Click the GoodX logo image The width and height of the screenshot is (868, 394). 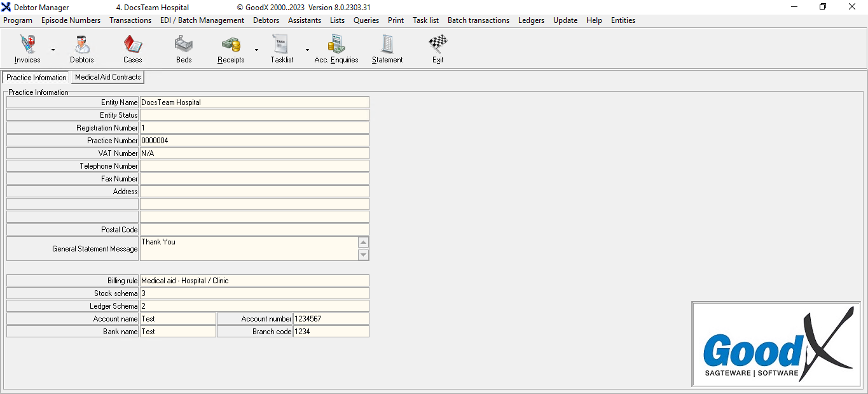(x=777, y=344)
